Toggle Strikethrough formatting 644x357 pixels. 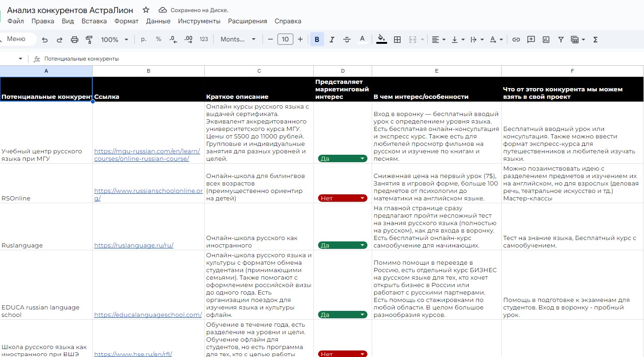click(347, 40)
